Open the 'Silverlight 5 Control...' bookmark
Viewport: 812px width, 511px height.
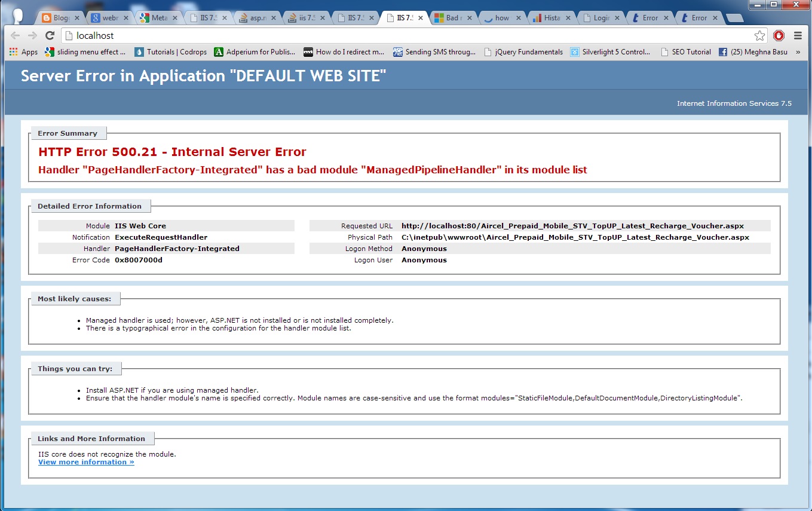610,52
